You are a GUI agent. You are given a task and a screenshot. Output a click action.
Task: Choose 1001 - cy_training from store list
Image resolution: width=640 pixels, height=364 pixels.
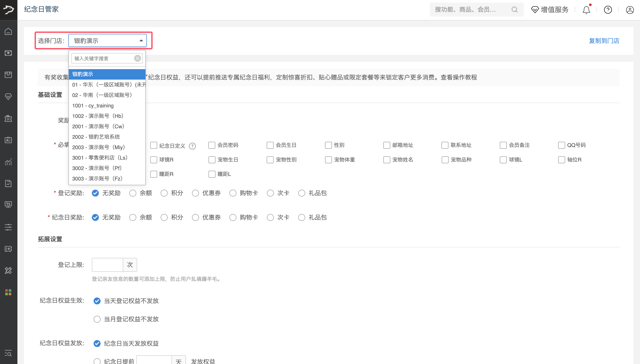(x=93, y=105)
